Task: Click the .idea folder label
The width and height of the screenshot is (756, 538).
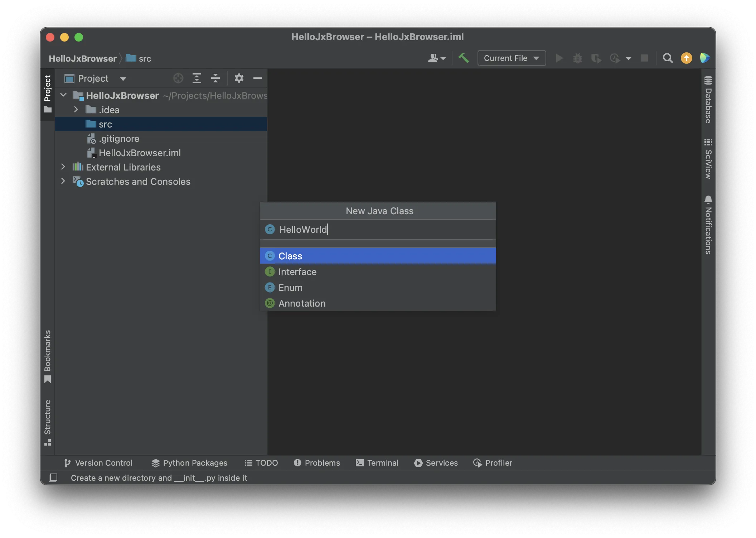Action: (x=109, y=110)
